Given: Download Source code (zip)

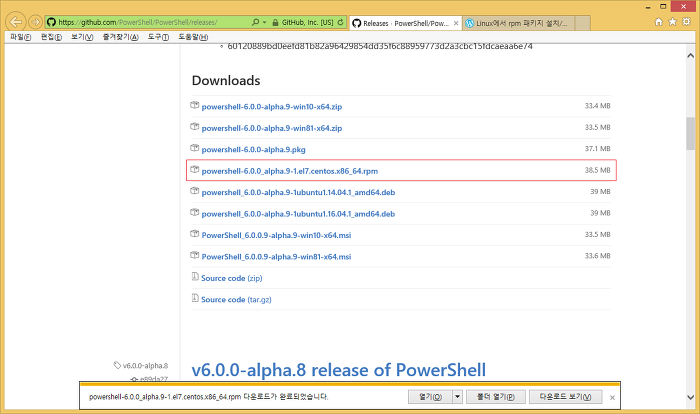Looking at the screenshot, I should 232,278.
